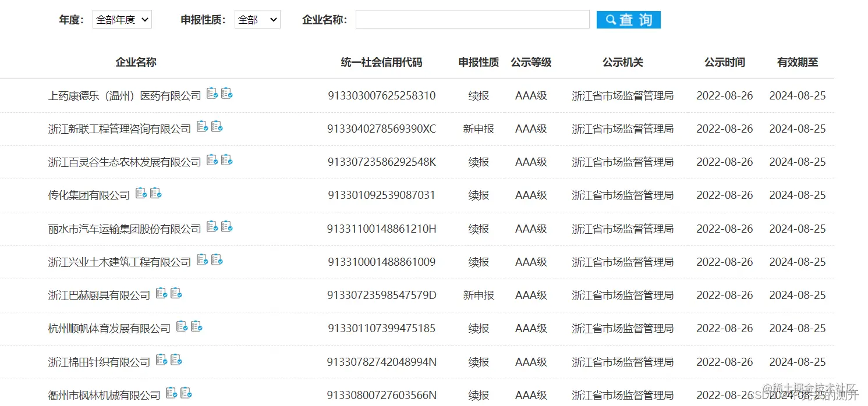Open company 上药康德乐（温州）医药有限公司
The height and width of the screenshot is (406, 868).
point(125,96)
